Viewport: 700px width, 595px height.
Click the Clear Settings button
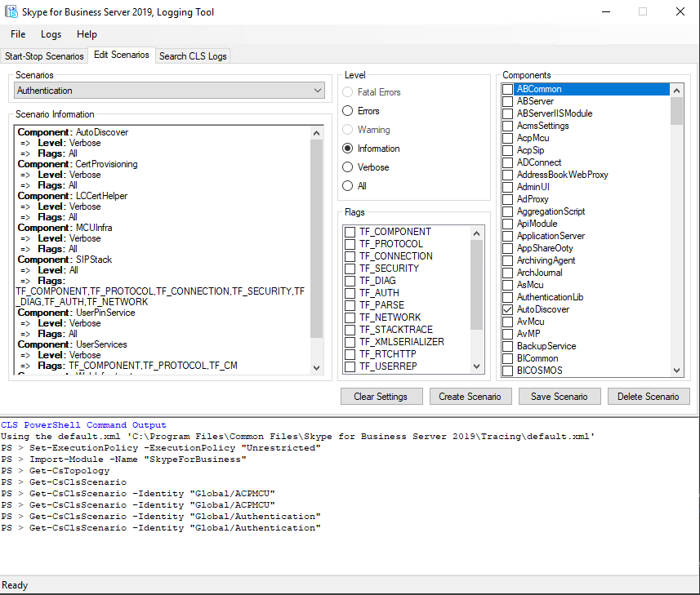click(x=381, y=397)
